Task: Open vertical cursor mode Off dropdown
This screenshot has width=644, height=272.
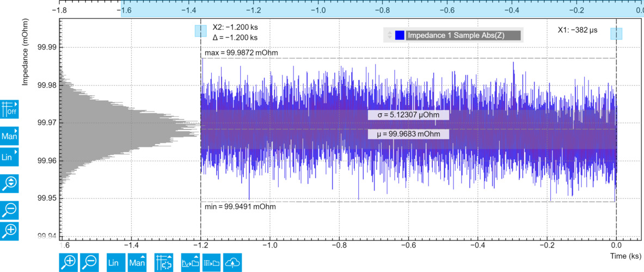Action: (9, 109)
